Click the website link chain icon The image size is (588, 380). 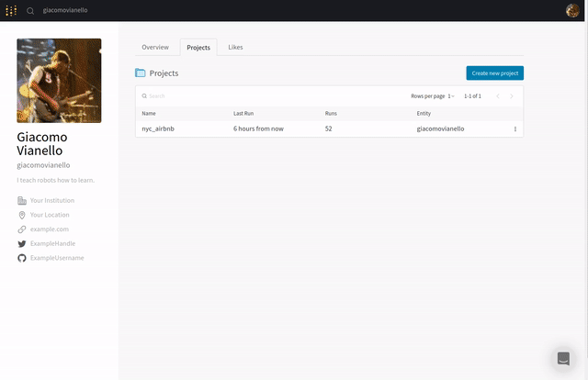click(x=22, y=229)
